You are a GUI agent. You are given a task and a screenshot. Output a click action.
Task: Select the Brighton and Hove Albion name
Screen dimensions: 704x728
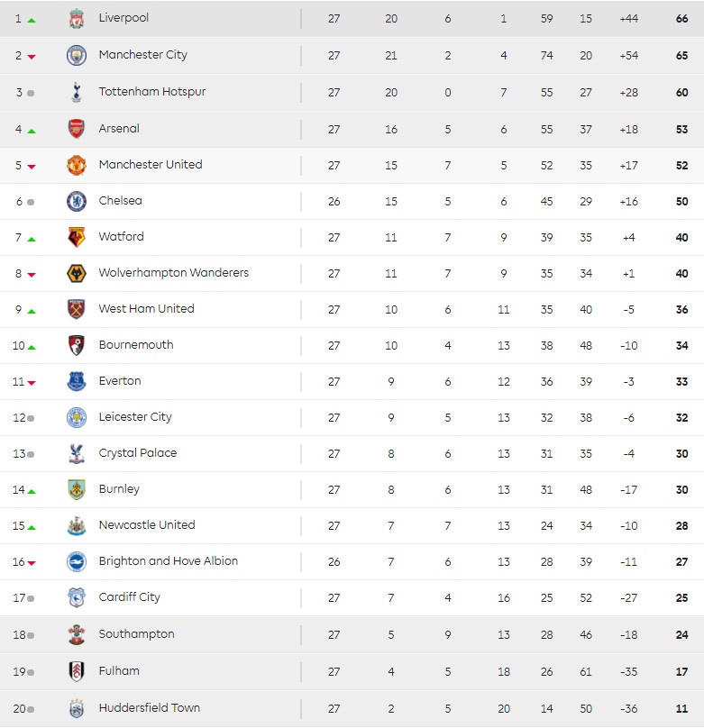[x=169, y=561]
